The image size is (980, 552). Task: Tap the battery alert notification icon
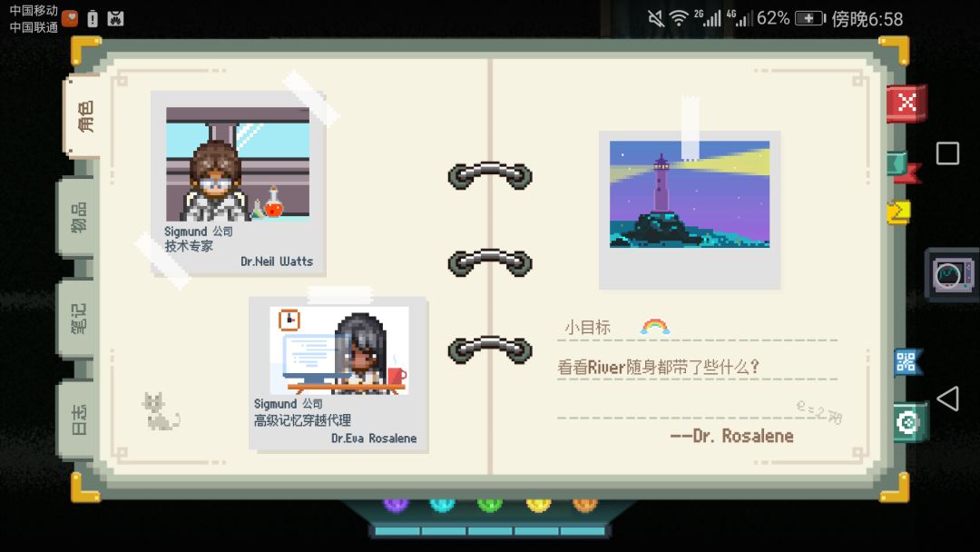coord(93,19)
